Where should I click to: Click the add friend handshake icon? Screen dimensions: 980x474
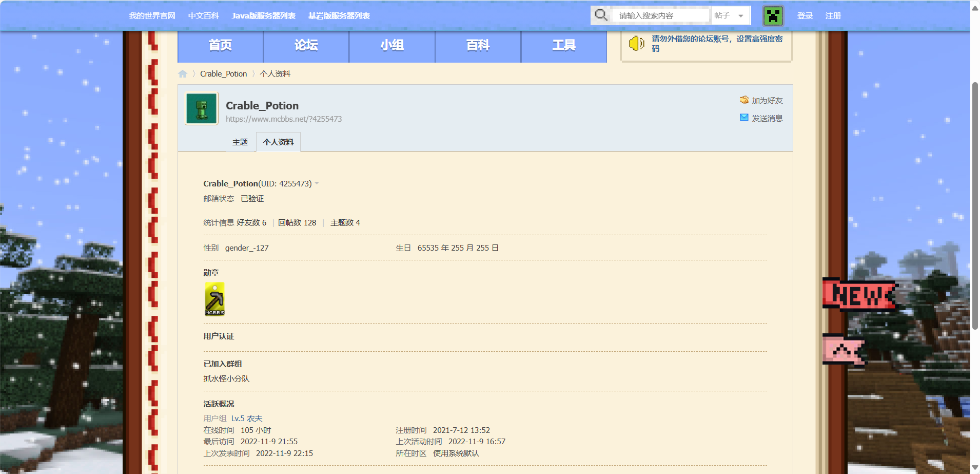744,100
